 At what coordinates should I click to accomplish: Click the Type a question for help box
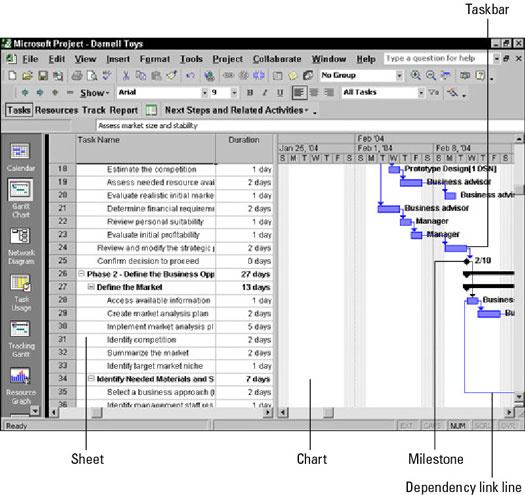[435, 59]
